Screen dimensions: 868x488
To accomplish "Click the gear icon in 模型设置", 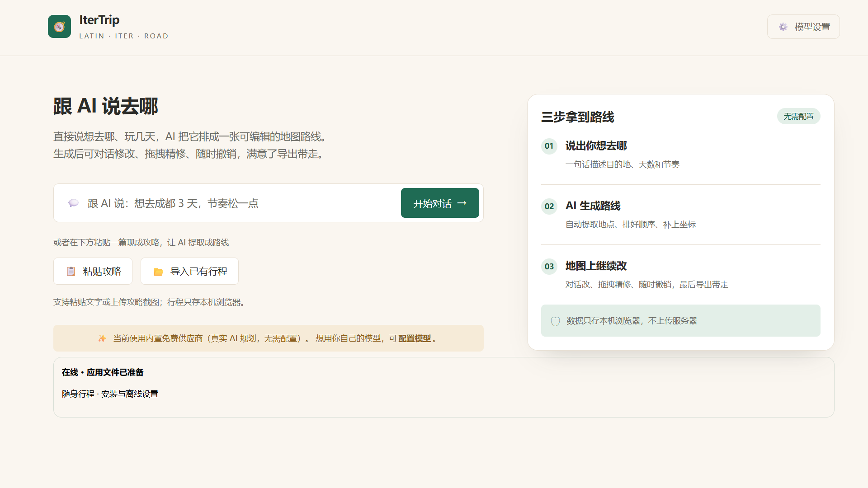I will click(783, 27).
